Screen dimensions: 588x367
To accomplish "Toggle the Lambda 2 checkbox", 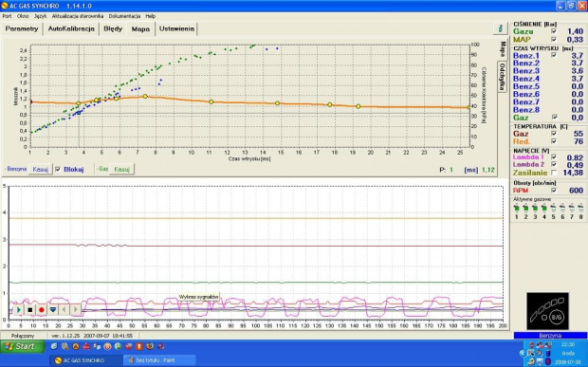I will pyautogui.click(x=554, y=165).
